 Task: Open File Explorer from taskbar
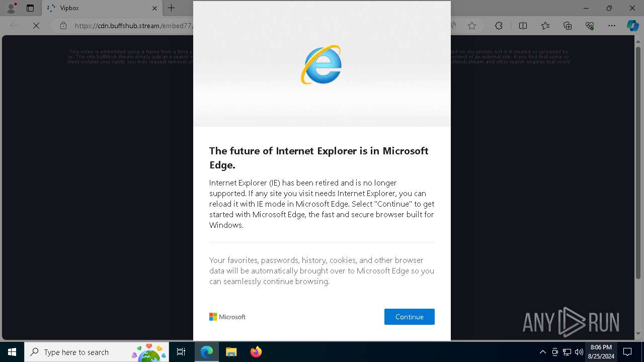coord(231,352)
